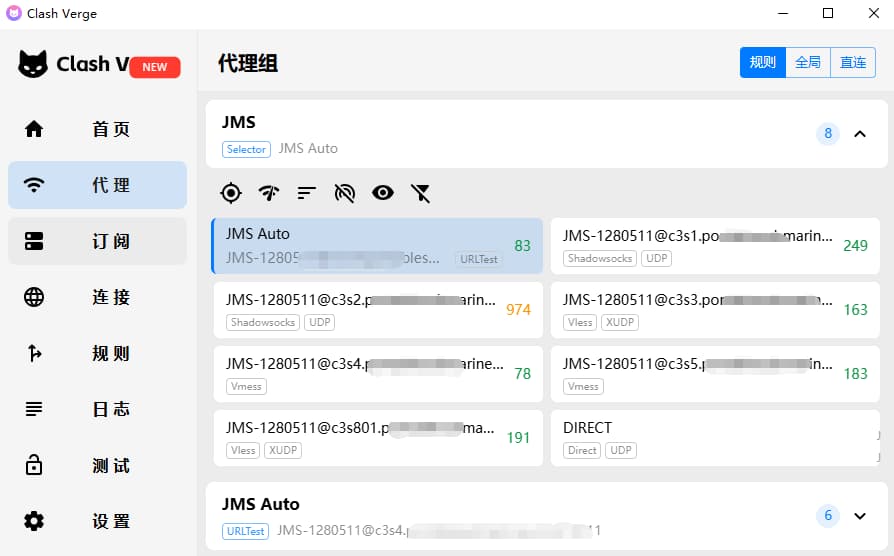This screenshot has width=894, height=556.
Task: Switch to 全局 global mode
Action: point(808,62)
